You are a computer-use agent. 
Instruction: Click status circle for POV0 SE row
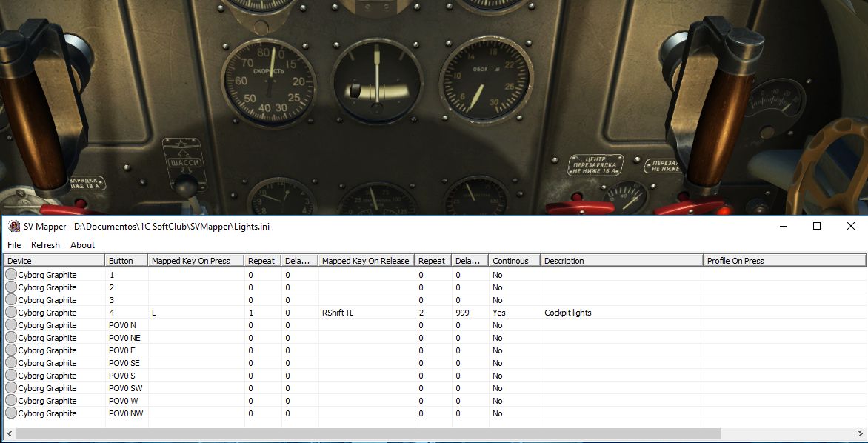pyautogui.click(x=11, y=363)
